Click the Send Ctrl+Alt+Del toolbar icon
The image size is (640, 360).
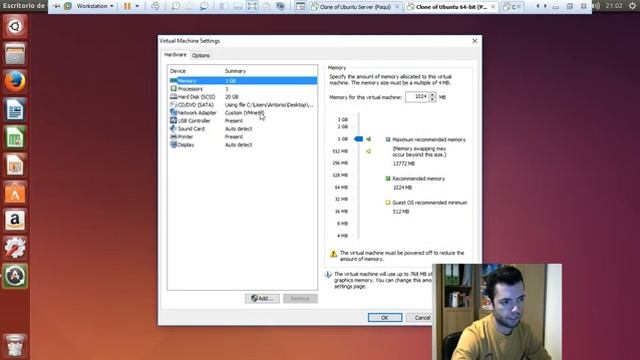156,6
